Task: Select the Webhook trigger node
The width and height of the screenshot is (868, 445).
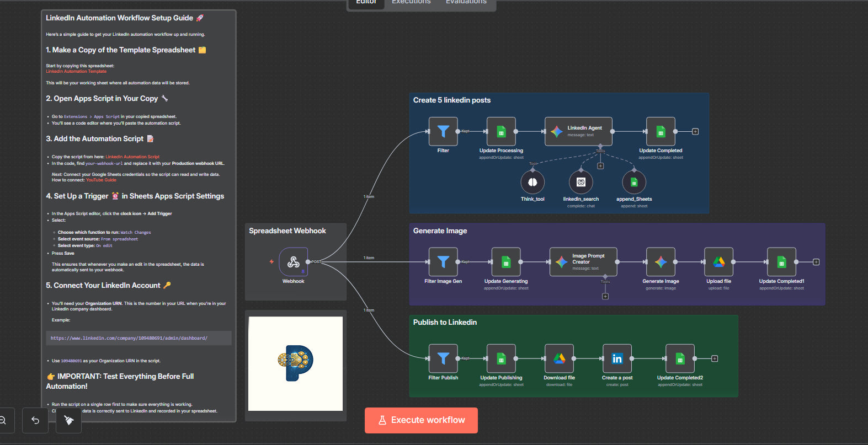Action: pos(293,262)
